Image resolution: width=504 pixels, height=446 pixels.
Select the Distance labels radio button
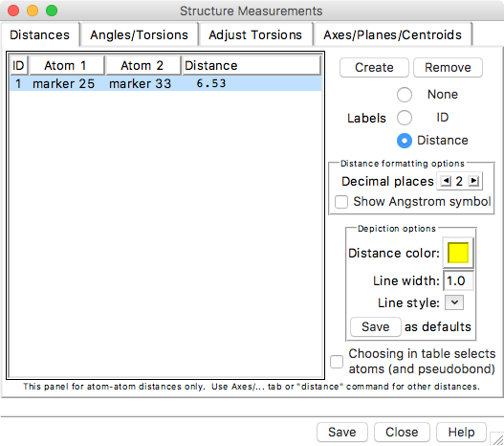click(405, 141)
